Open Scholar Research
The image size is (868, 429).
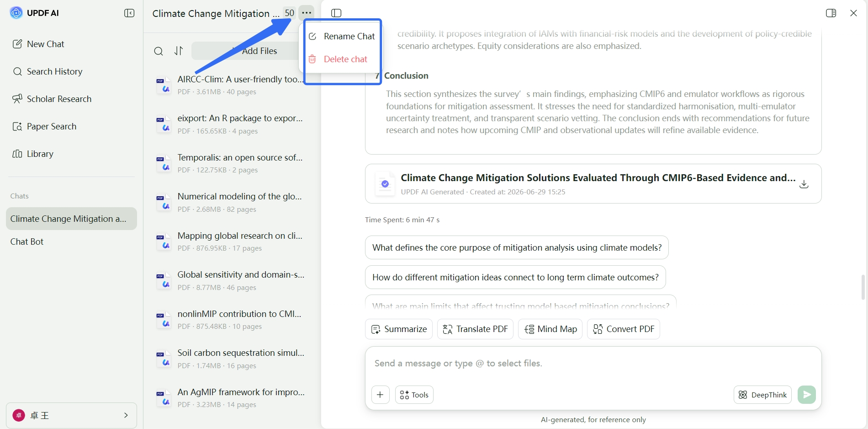click(x=52, y=99)
